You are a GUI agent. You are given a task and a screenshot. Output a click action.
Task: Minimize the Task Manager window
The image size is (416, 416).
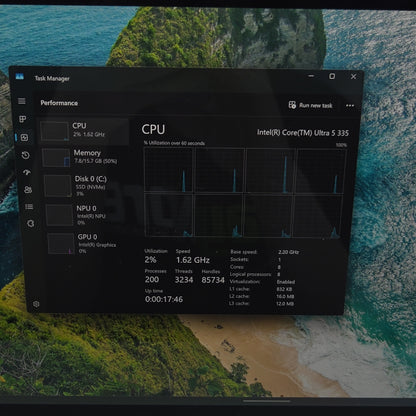[311, 76]
